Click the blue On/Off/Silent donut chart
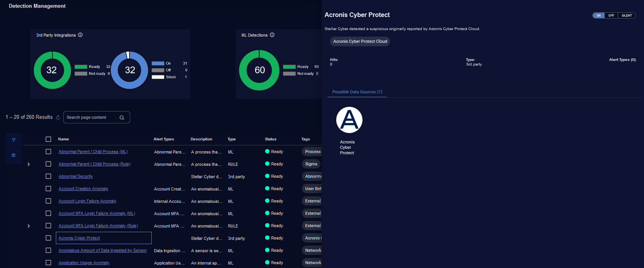The width and height of the screenshot is (644, 268). [130, 70]
